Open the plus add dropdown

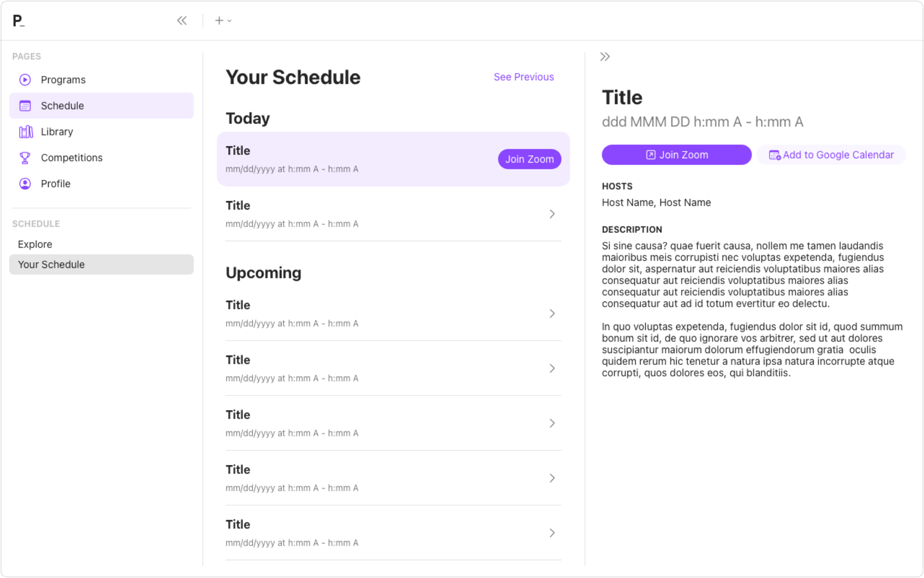point(223,21)
